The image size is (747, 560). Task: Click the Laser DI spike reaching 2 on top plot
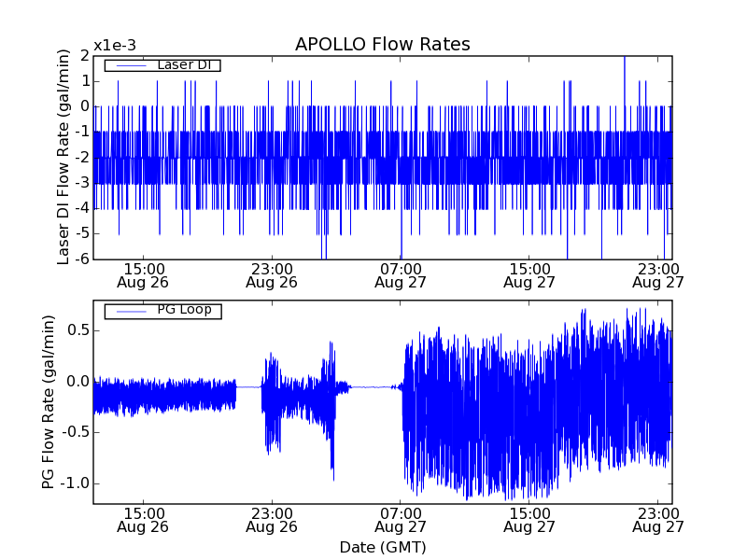click(625, 60)
